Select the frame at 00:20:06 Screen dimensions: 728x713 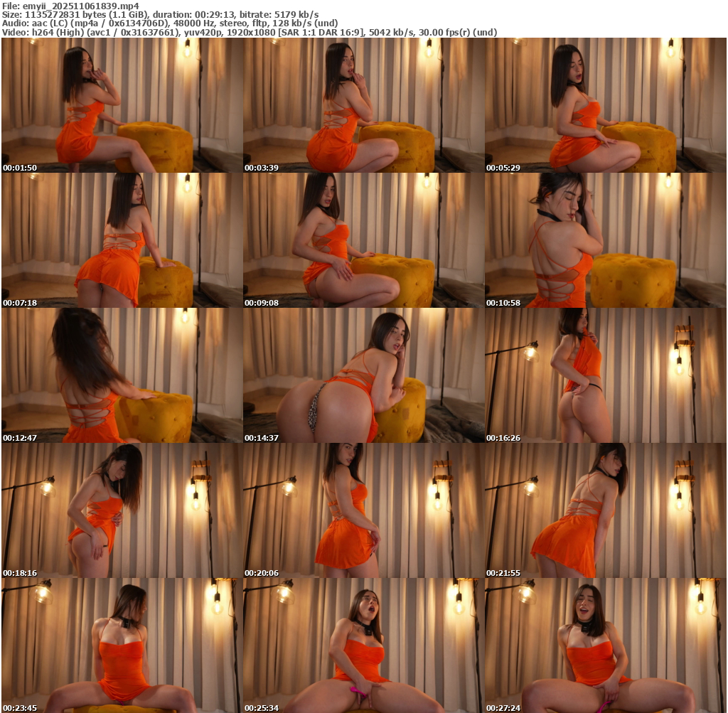[363, 510]
